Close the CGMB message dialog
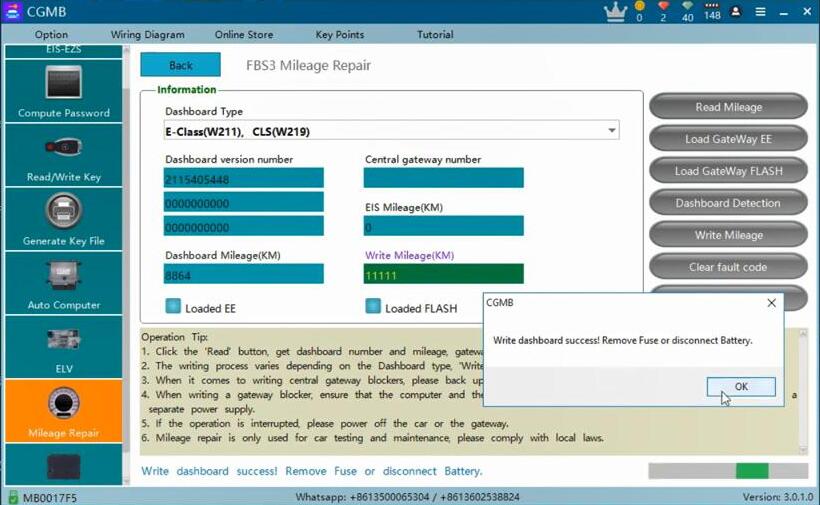 tap(771, 302)
